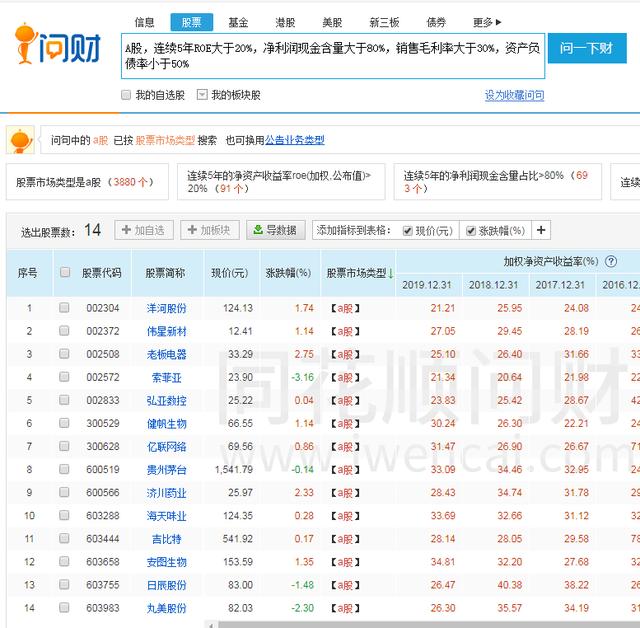Tick checkbox for 002372 伟星新材
This screenshot has height=628, width=640.
pos(64,331)
